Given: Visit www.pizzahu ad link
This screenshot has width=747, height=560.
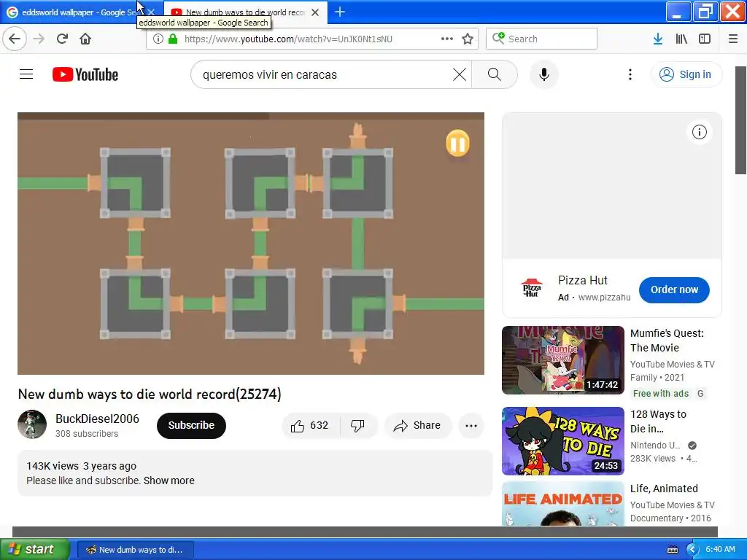Looking at the screenshot, I should click(x=604, y=297).
